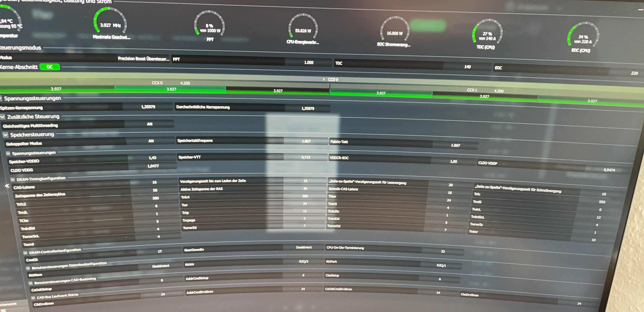Select Precision Boost Übersteuerung mode
The image size is (644, 312).
click(x=143, y=59)
